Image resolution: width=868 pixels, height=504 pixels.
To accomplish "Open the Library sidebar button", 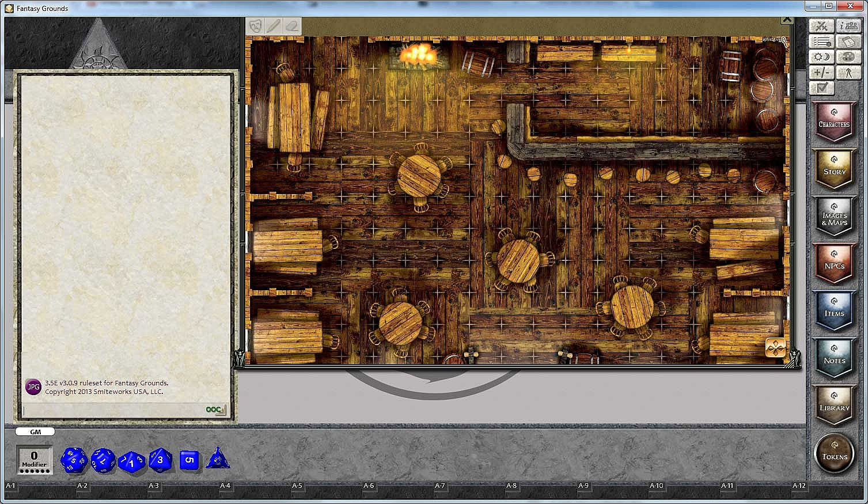I will pyautogui.click(x=834, y=406).
